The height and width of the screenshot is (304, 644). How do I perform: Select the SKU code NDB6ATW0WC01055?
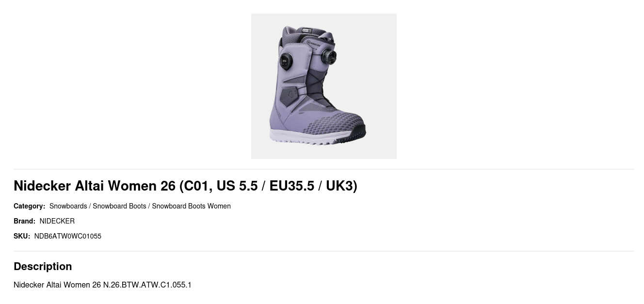pyautogui.click(x=68, y=236)
